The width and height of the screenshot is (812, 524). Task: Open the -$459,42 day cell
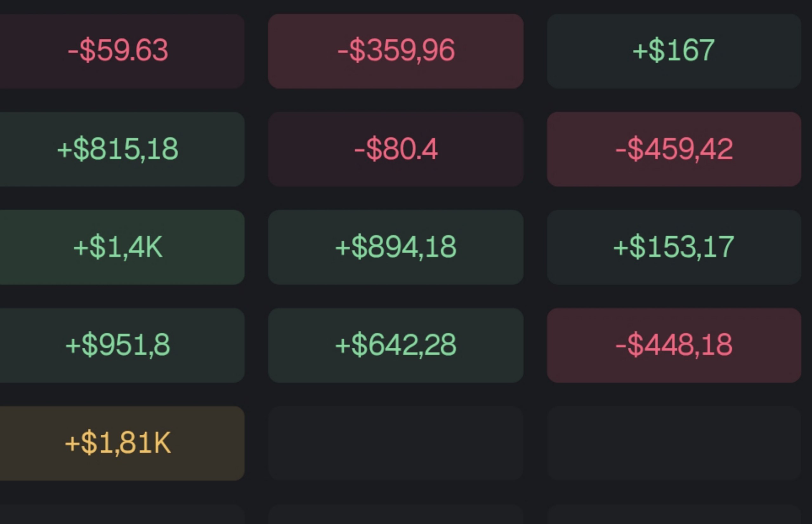(674, 149)
